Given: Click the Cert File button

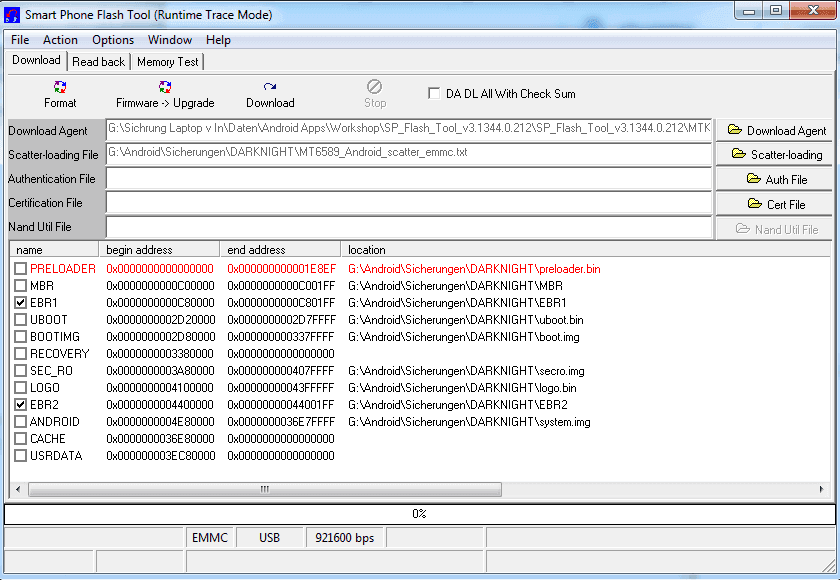Looking at the screenshot, I should coord(774,204).
